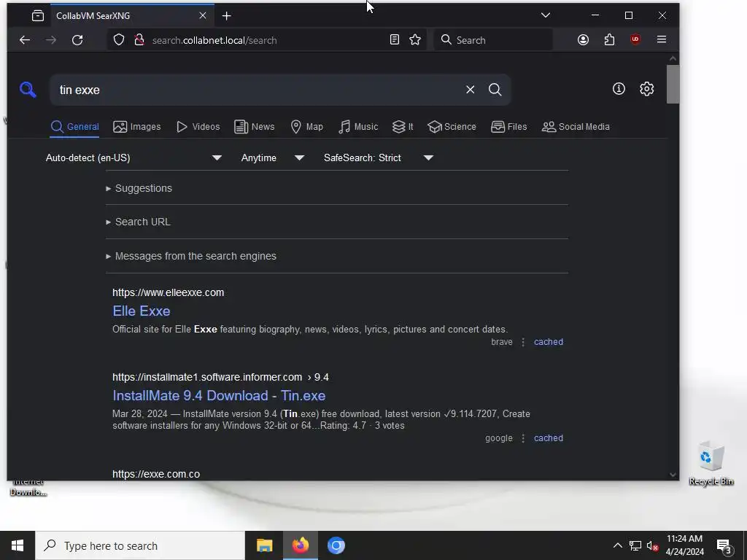Open the Anytime time range dropdown
The image size is (747, 560).
[x=273, y=157]
